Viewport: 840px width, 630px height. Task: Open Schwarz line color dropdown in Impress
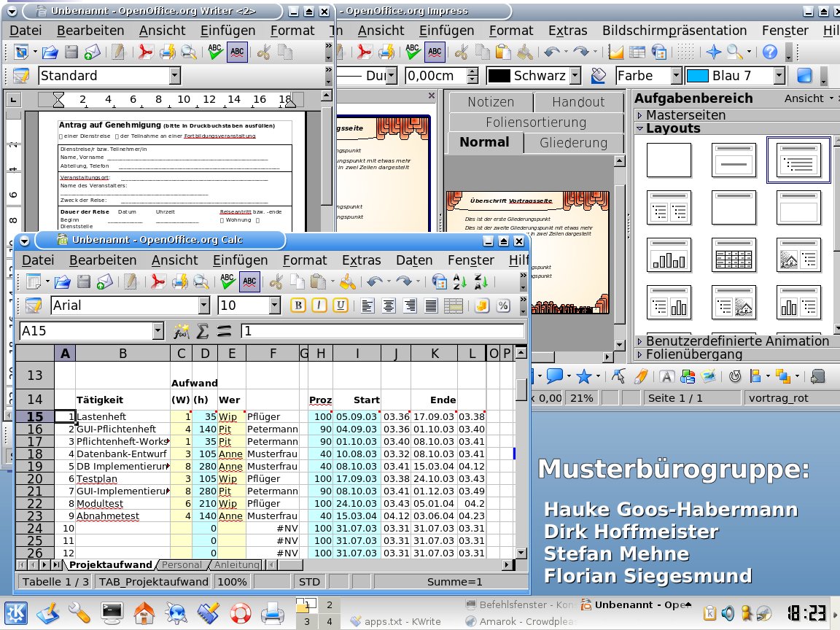[x=575, y=76]
